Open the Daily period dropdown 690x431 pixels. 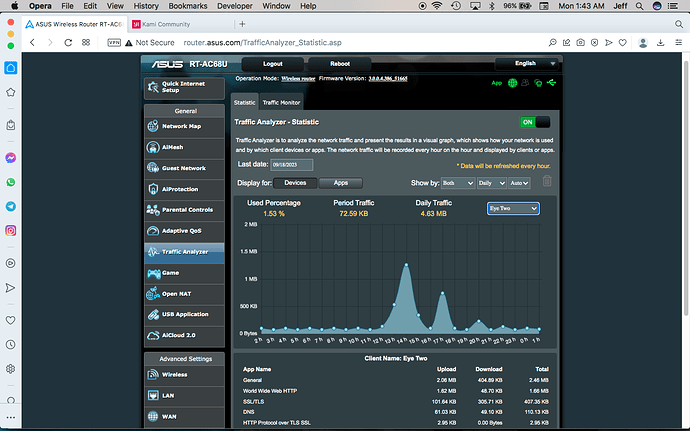[x=492, y=183]
